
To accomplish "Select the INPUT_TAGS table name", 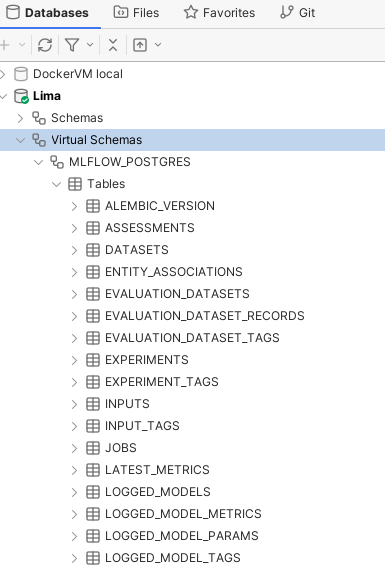I will point(142,426).
